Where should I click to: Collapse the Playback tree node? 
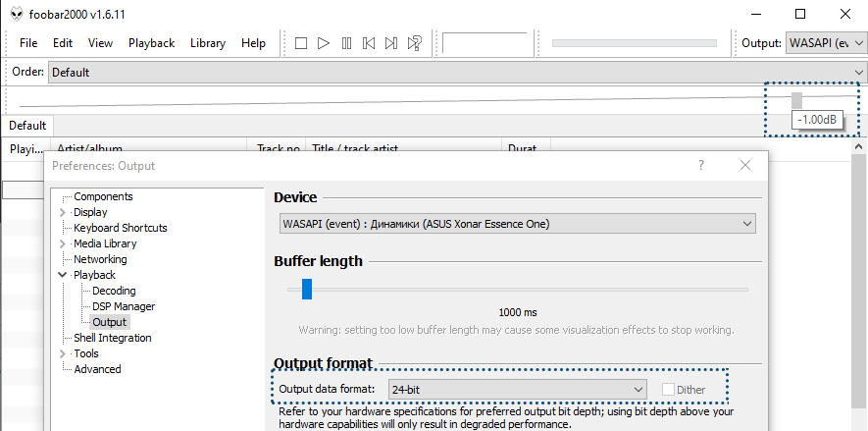[63, 275]
